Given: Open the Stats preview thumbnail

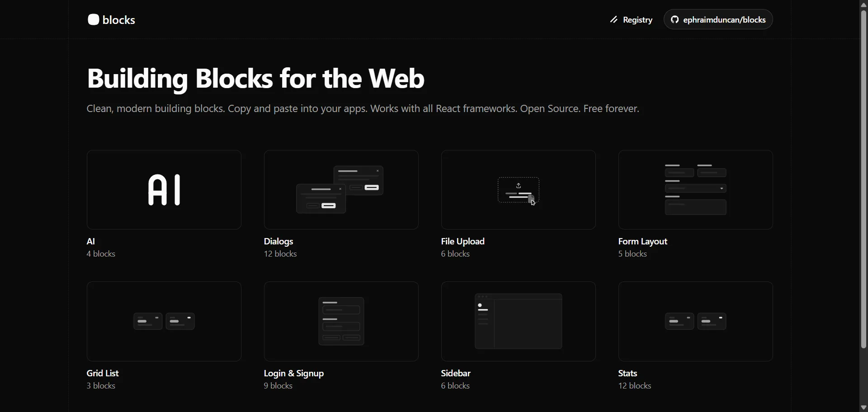Looking at the screenshot, I should tap(696, 322).
